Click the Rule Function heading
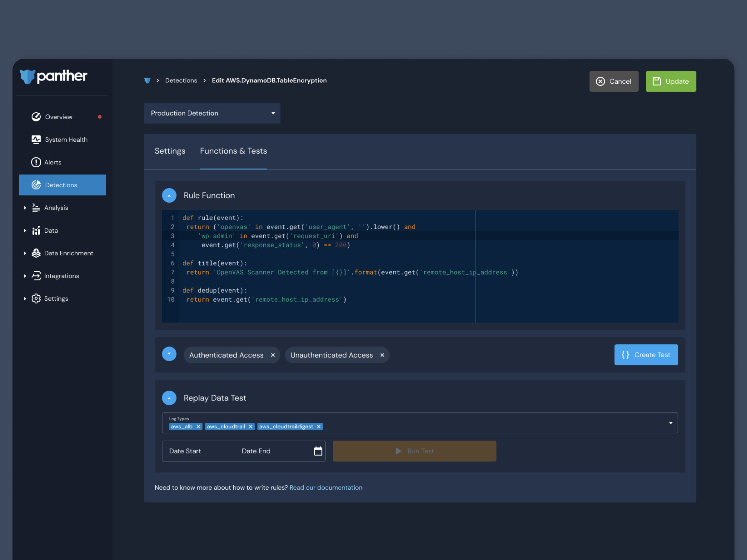The image size is (747, 560). click(209, 195)
